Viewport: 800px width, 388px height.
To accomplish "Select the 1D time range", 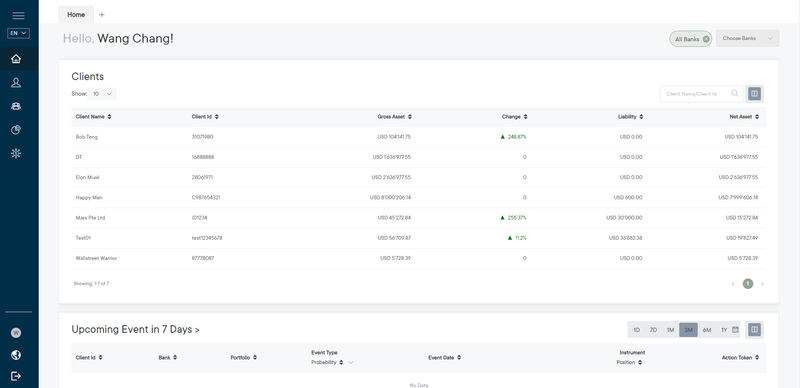I will (x=637, y=330).
